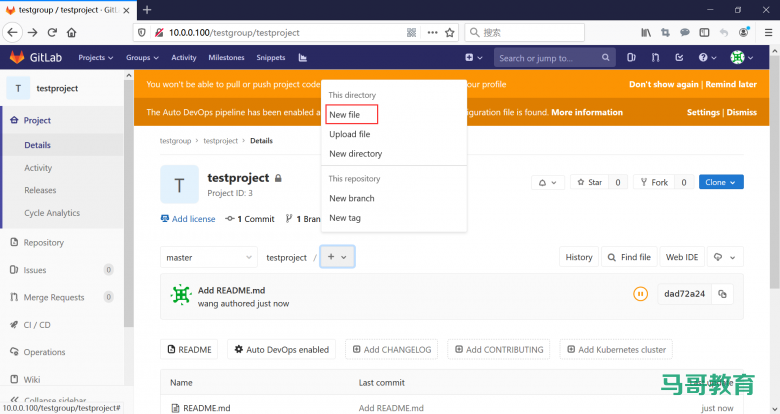Open Projects menu in navbar
Viewport: 780px width, 414px height.
[96, 58]
